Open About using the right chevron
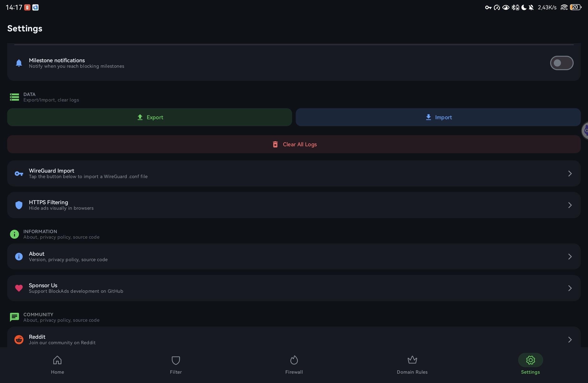The image size is (588, 383). click(x=570, y=256)
